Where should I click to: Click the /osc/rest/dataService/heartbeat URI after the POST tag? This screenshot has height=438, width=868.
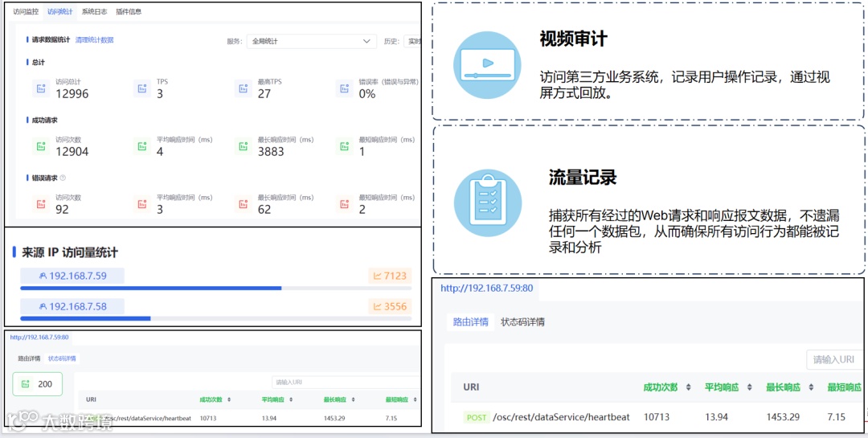pos(561,418)
